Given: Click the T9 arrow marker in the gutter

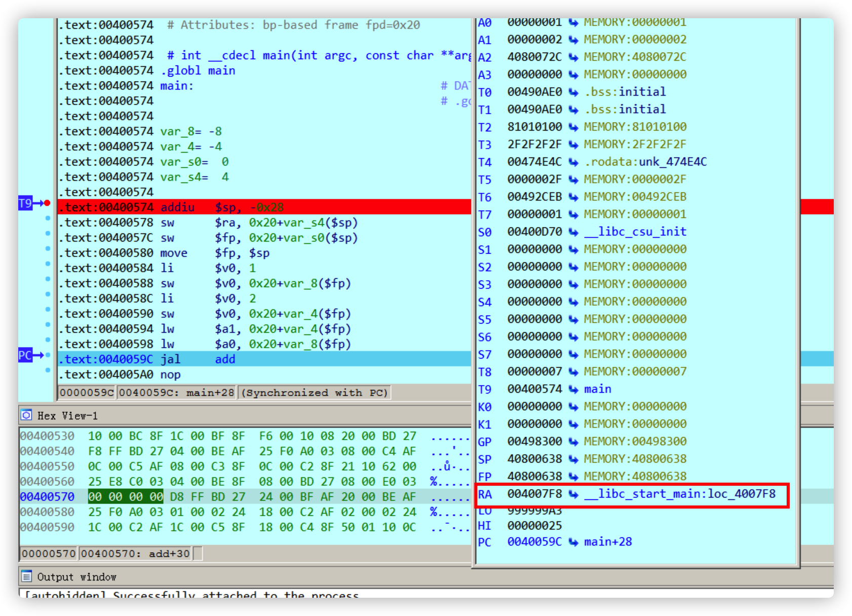Looking at the screenshot, I should click(x=31, y=204).
